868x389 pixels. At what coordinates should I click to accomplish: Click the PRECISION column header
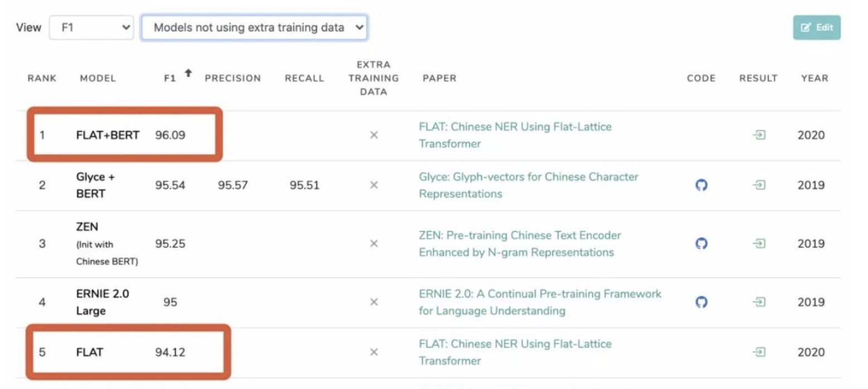point(233,79)
